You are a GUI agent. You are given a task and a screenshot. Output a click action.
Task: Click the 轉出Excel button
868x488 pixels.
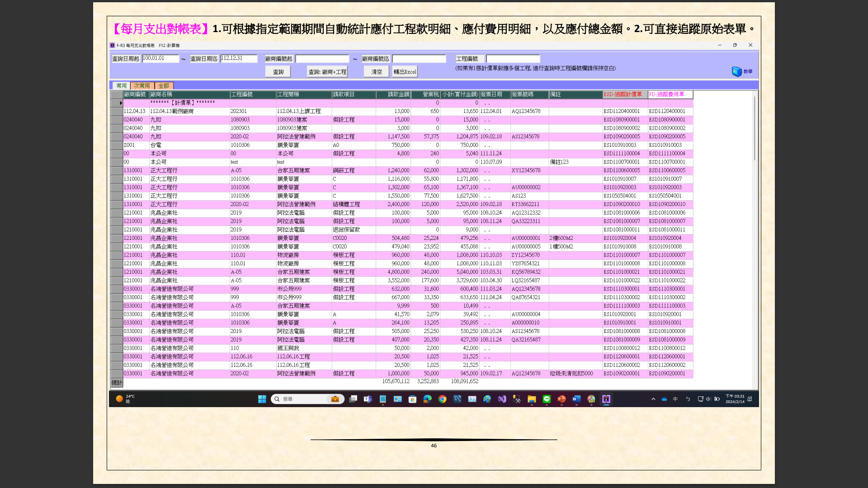pos(405,72)
